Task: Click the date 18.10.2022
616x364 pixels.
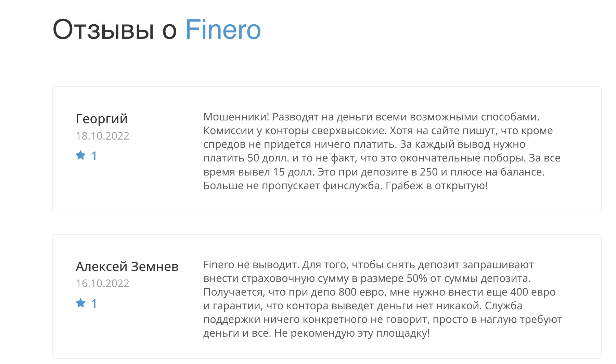Action: point(102,136)
